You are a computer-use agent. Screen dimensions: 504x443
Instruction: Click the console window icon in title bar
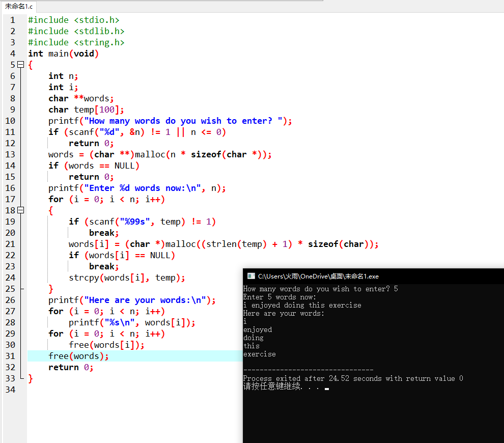coord(251,276)
